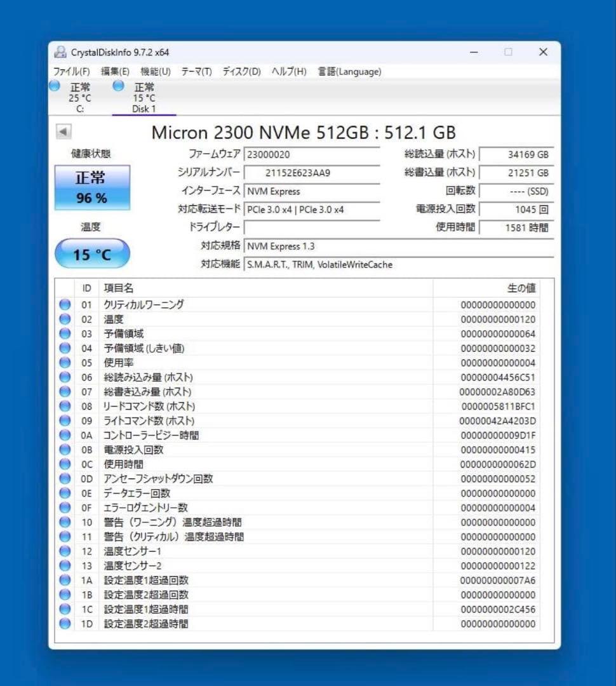The width and height of the screenshot is (616, 686).
Task: Click status icon for row 02 温度
Action: tap(65, 319)
